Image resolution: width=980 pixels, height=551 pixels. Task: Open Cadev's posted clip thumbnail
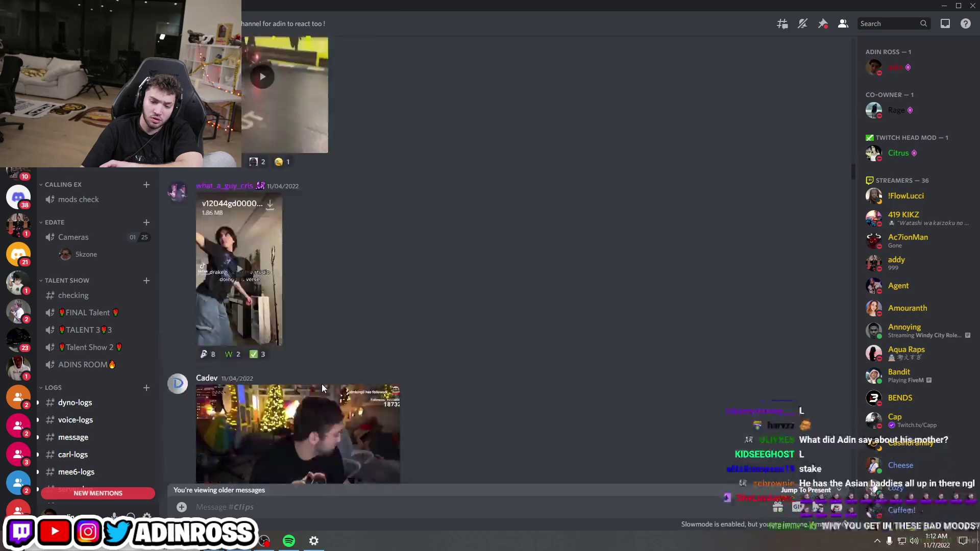(x=298, y=434)
